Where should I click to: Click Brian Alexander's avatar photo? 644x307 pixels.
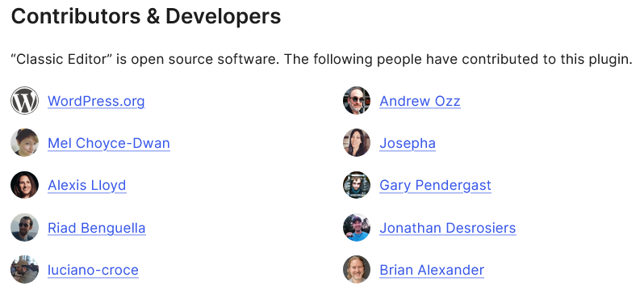pos(357,269)
